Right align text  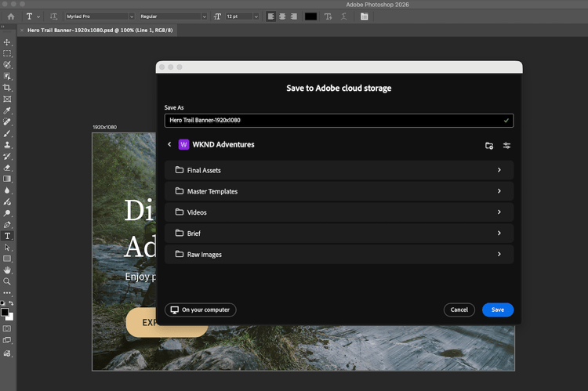tap(294, 16)
